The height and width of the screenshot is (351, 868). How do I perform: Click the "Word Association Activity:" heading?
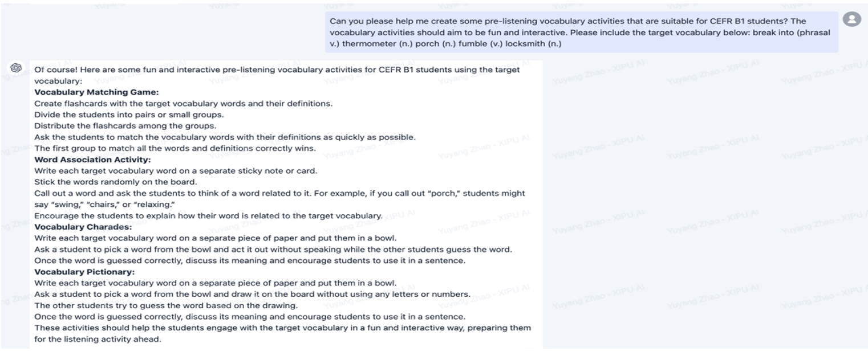[92, 160]
